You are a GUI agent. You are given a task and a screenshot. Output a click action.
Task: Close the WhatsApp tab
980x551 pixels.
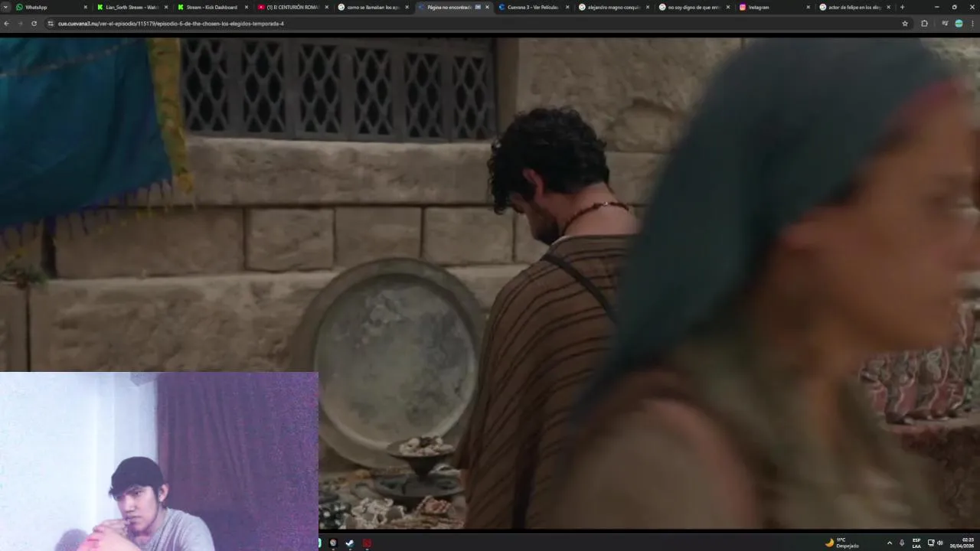click(85, 7)
